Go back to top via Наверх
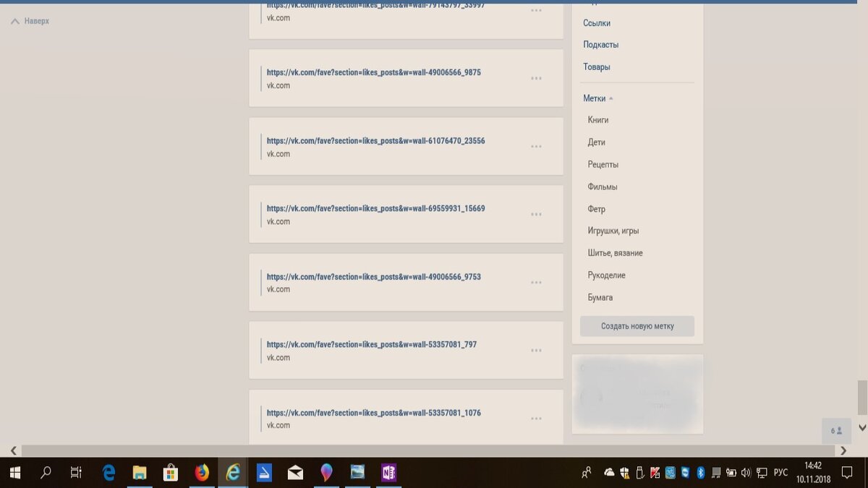868x488 pixels. coord(30,21)
